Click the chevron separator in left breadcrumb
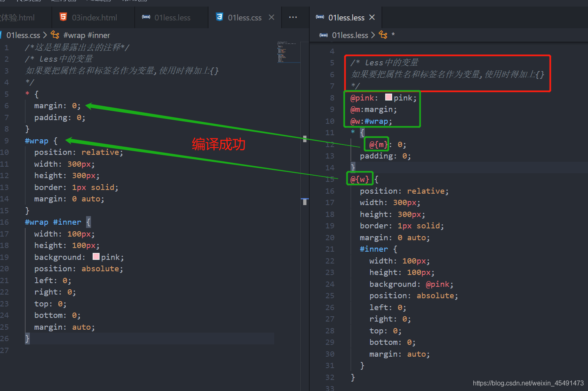This screenshot has width=588, height=391. (45, 35)
